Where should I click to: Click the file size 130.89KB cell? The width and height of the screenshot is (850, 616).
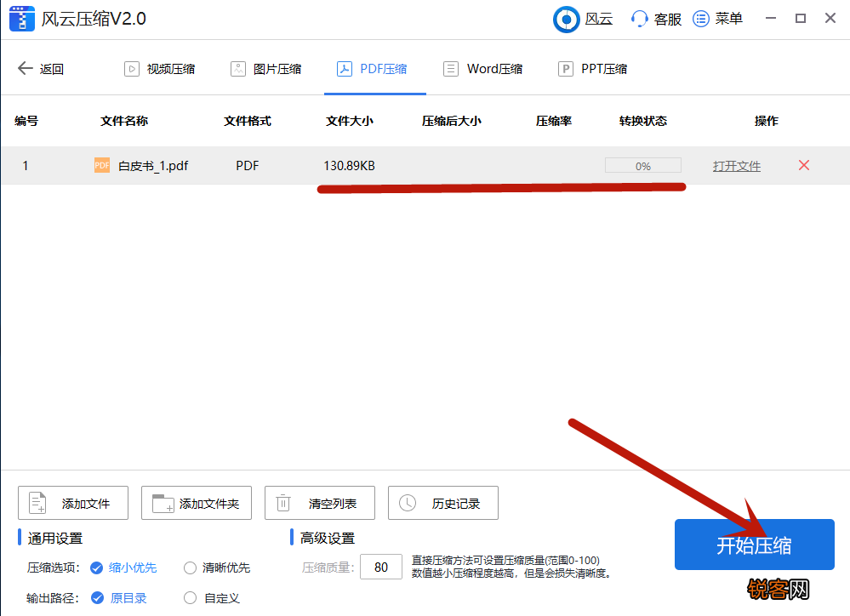pos(349,165)
